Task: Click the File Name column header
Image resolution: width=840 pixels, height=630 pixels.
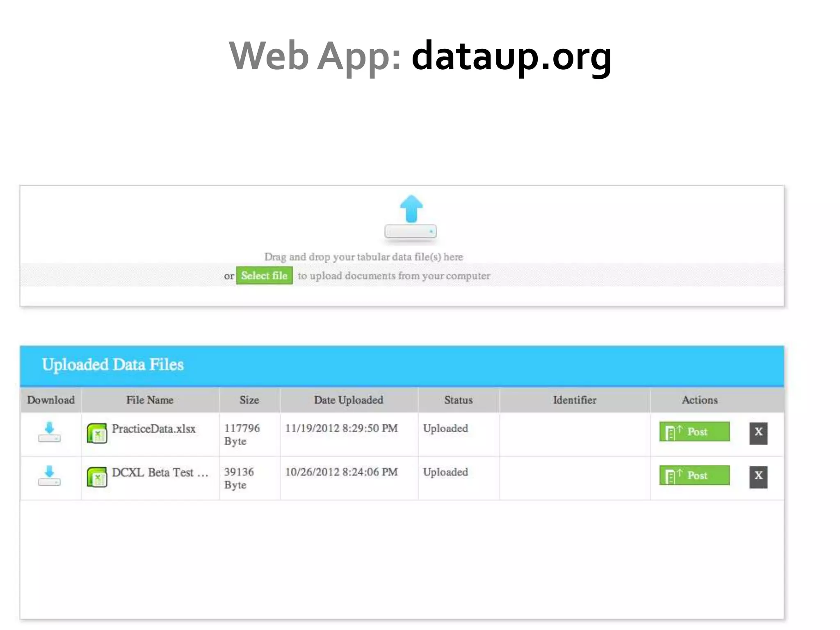Action: click(x=150, y=400)
